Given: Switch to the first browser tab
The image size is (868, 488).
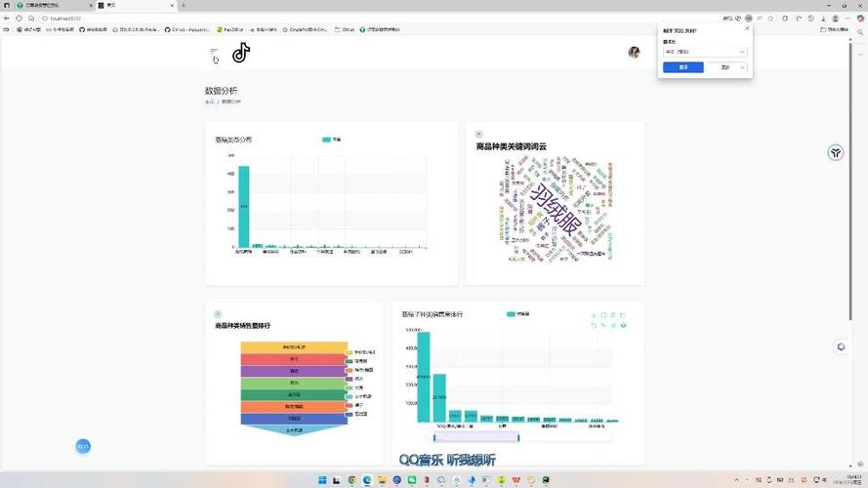Looking at the screenshot, I should tap(53, 5).
